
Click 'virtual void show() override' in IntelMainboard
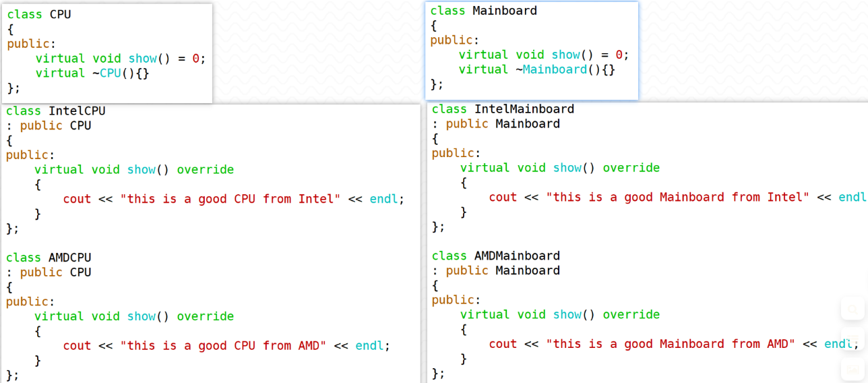tap(560, 168)
